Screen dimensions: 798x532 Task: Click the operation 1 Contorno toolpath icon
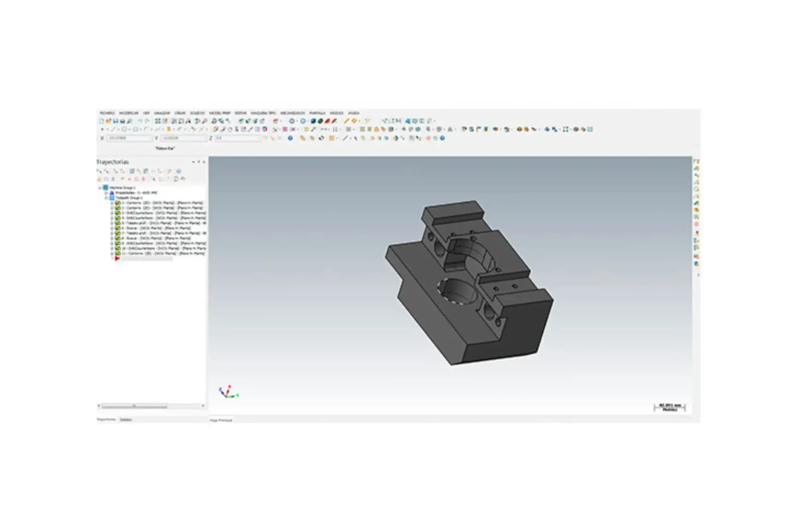[118, 203]
